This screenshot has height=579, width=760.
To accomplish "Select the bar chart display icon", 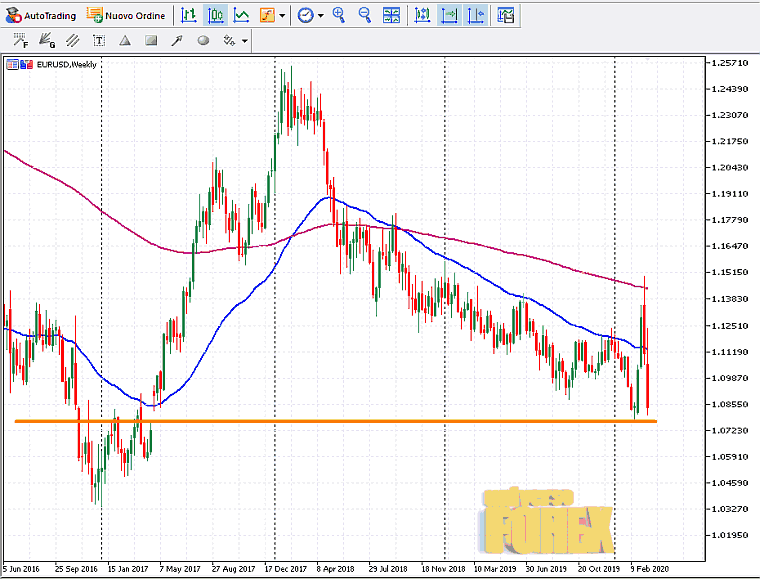I will tap(189, 15).
